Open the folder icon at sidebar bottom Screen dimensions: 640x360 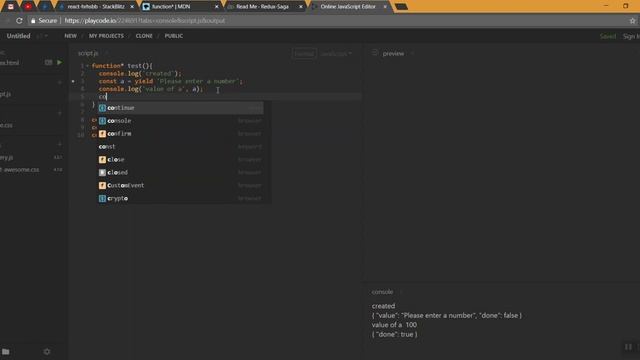pos(5,351)
